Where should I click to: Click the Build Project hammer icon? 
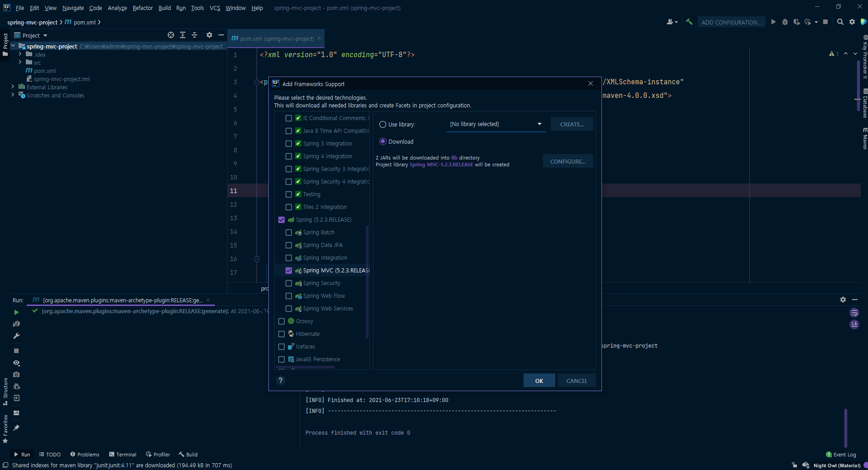(689, 22)
